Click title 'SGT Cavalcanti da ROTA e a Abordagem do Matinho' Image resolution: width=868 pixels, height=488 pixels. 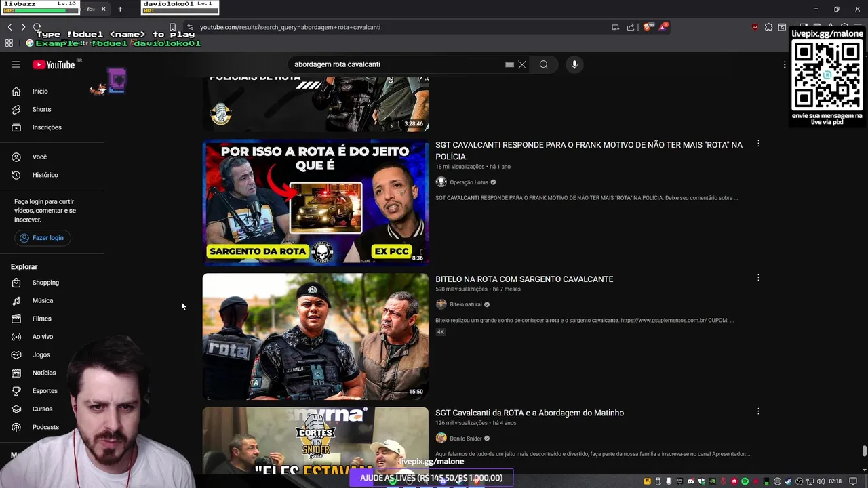pos(530,413)
